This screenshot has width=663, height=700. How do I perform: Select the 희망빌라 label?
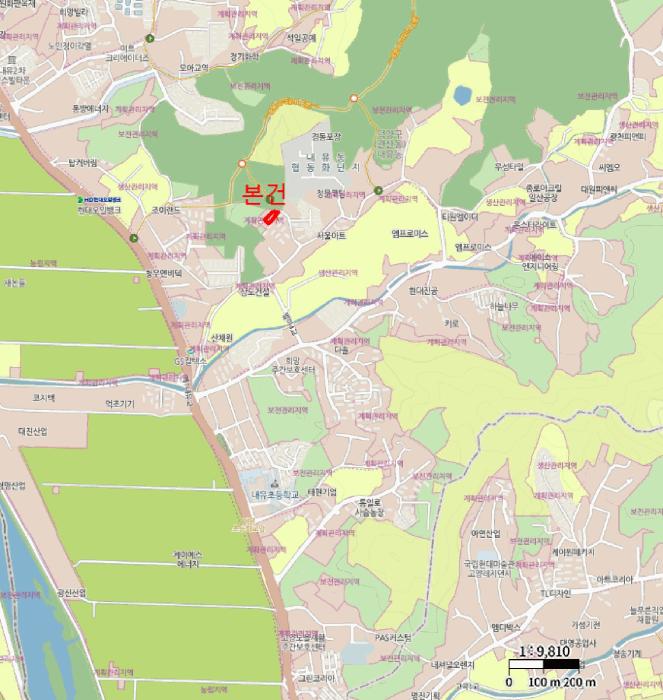click(74, 13)
